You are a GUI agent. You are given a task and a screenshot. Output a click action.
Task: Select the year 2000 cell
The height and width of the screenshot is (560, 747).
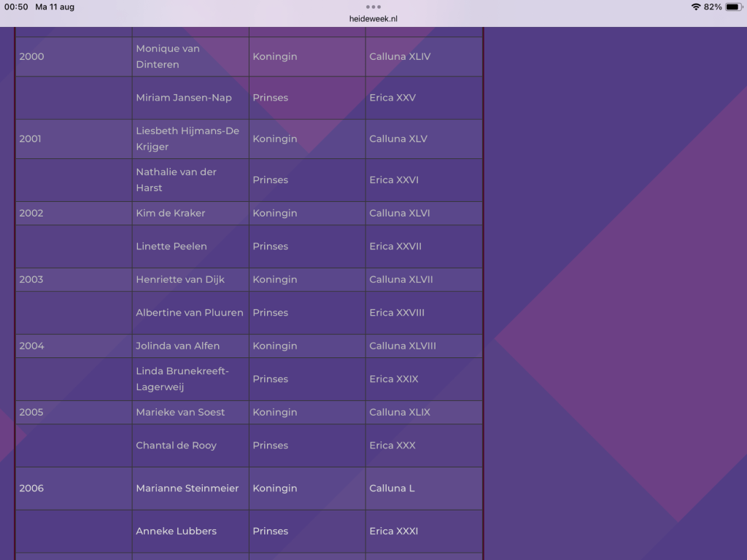click(31, 57)
